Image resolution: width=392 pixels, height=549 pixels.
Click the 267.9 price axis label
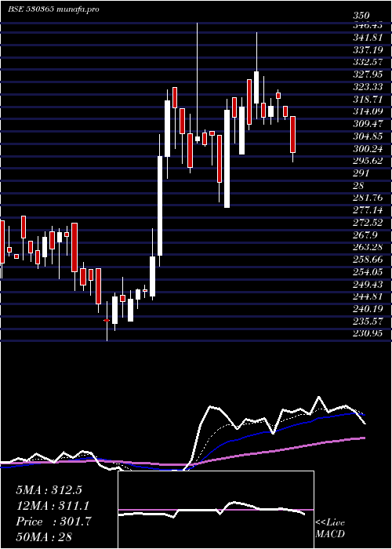[x=365, y=235]
